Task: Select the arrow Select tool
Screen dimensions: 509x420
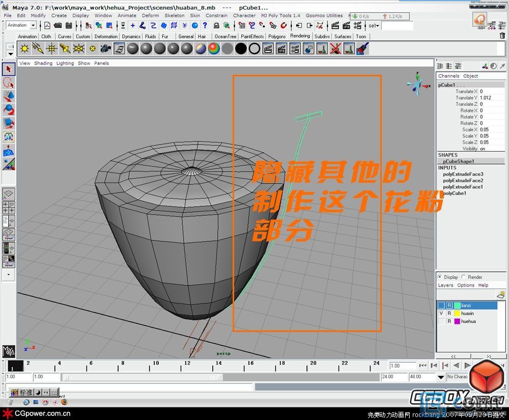Action: coord(9,69)
